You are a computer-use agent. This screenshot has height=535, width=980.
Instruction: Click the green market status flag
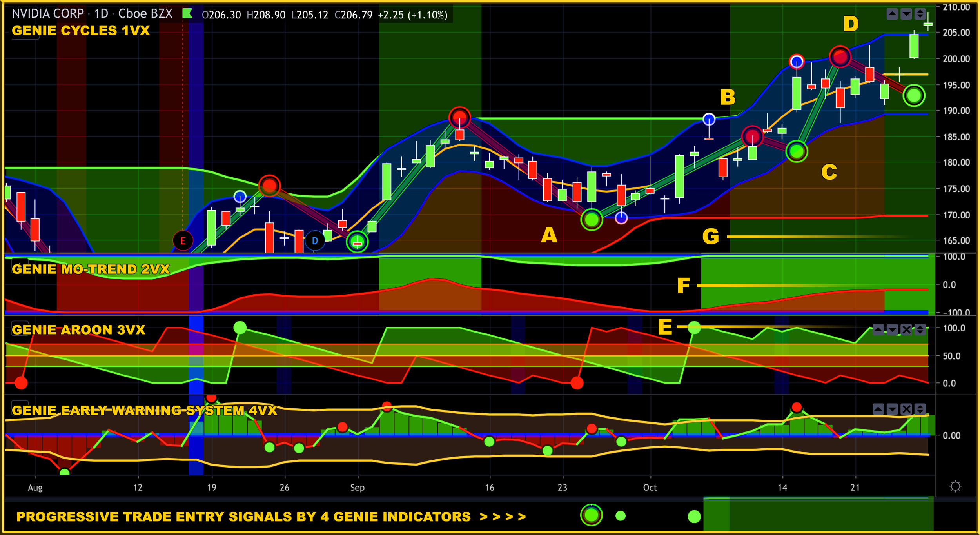(187, 14)
